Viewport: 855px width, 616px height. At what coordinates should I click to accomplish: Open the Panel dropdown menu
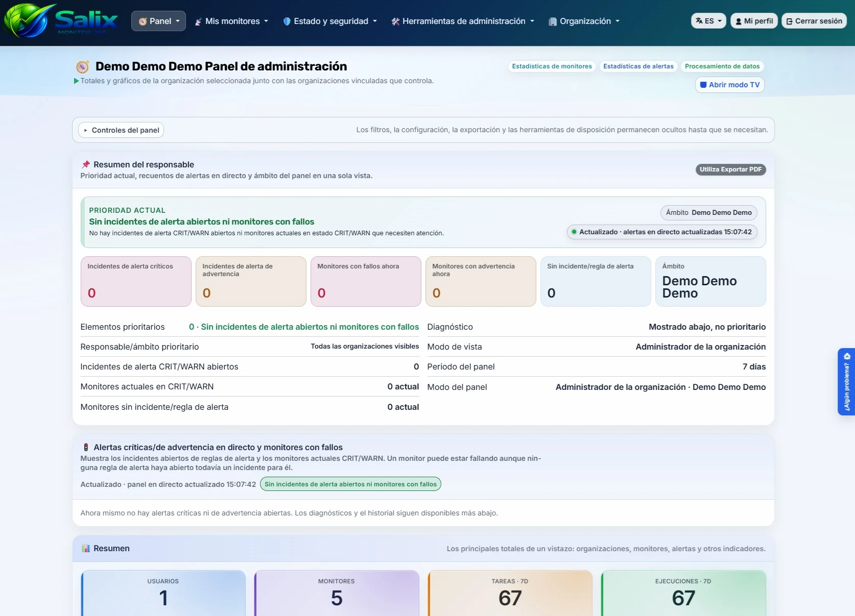pos(158,21)
